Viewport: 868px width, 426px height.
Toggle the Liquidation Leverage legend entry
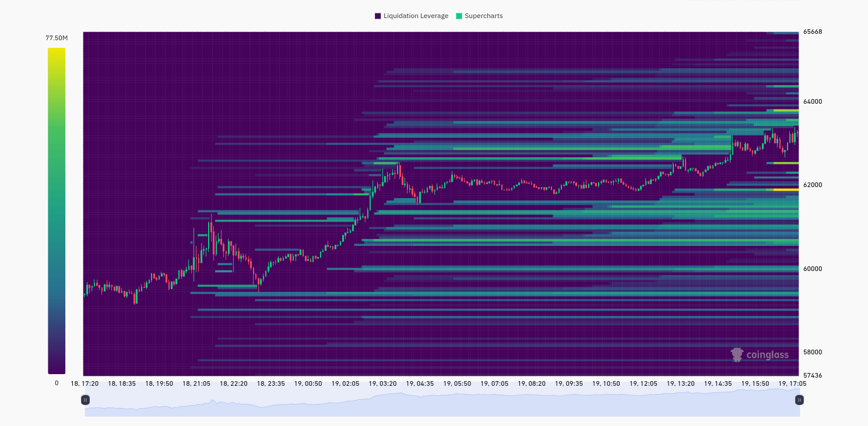point(412,16)
